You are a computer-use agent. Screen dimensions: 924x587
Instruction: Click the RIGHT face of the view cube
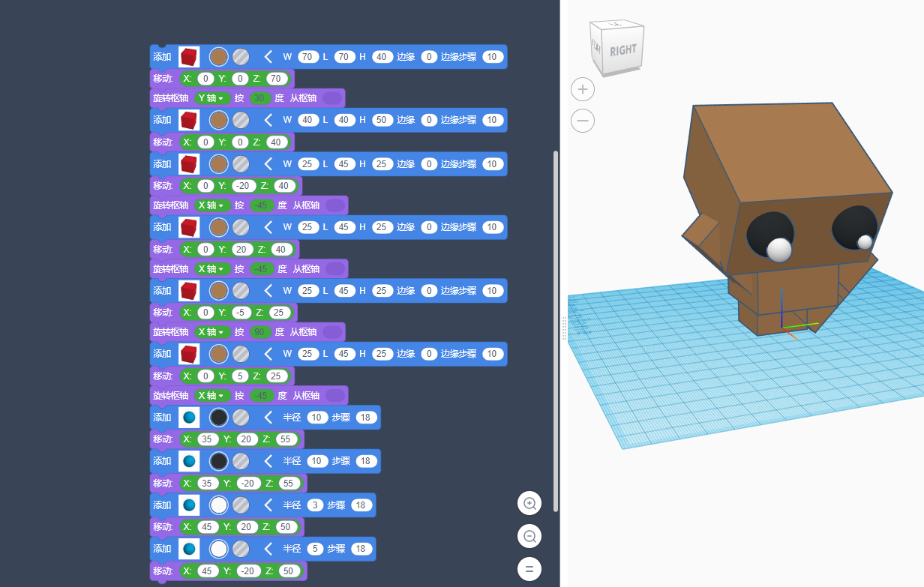click(622, 50)
